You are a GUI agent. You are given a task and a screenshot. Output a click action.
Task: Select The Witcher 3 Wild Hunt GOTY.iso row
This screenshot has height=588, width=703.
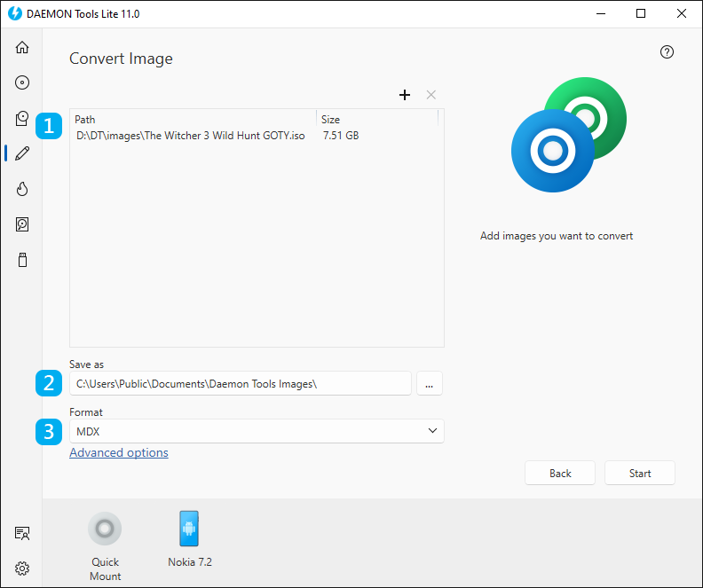tap(257, 136)
